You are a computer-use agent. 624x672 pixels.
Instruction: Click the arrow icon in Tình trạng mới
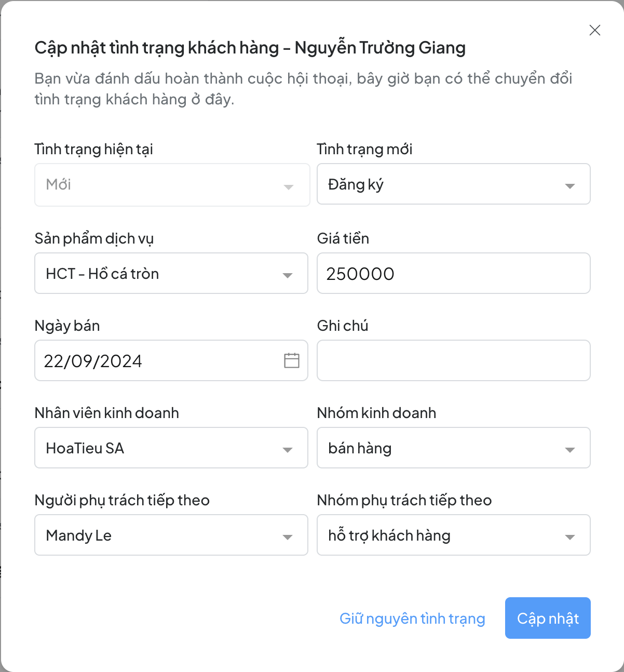(569, 186)
